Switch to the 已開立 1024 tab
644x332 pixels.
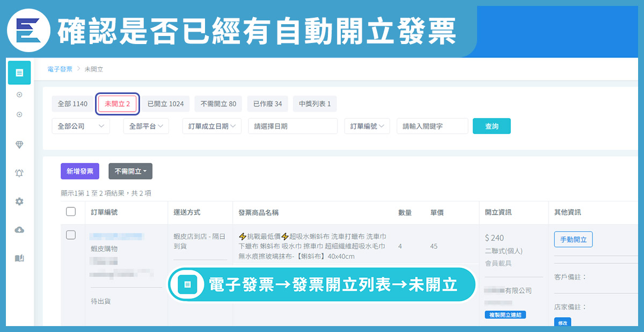click(x=165, y=104)
